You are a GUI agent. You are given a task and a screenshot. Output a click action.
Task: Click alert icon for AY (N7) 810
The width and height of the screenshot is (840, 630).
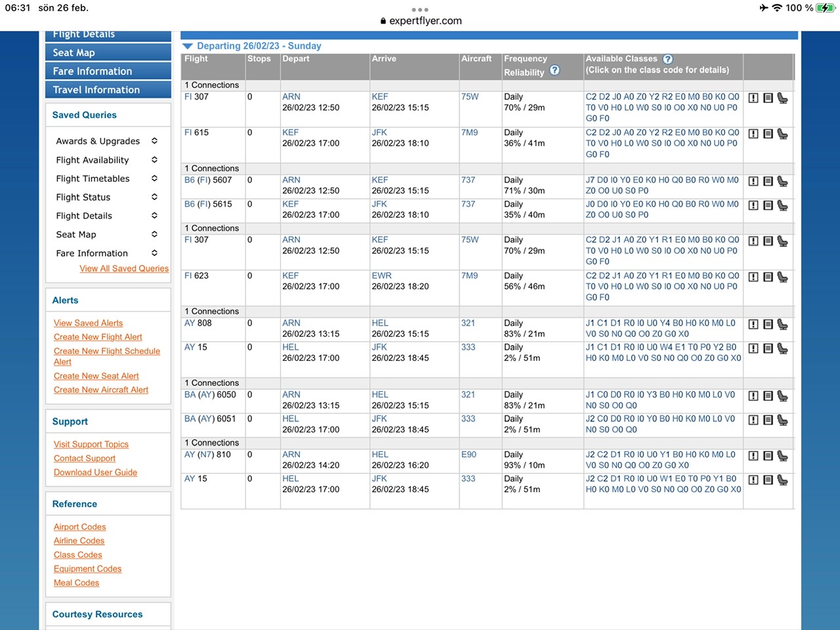pos(753,456)
